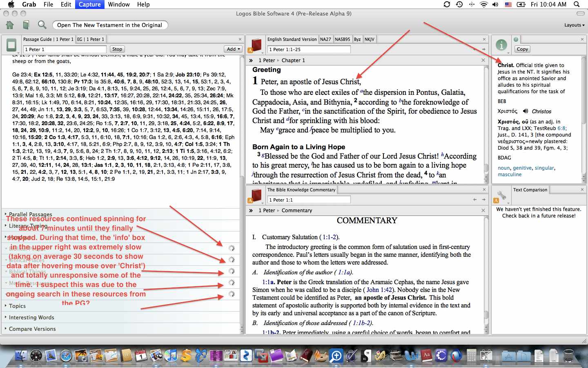Click the '1 Peter 1' passage input field
This screenshot has width=588, height=368.
point(65,49)
